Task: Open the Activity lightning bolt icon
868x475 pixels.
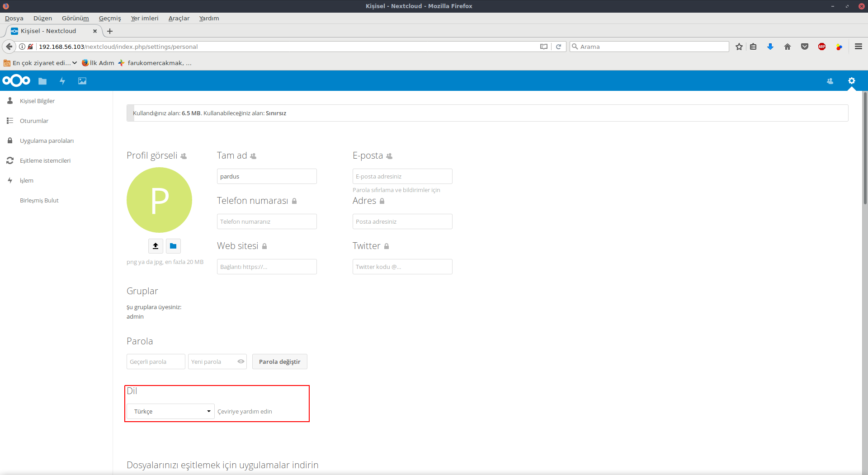Action: click(62, 81)
